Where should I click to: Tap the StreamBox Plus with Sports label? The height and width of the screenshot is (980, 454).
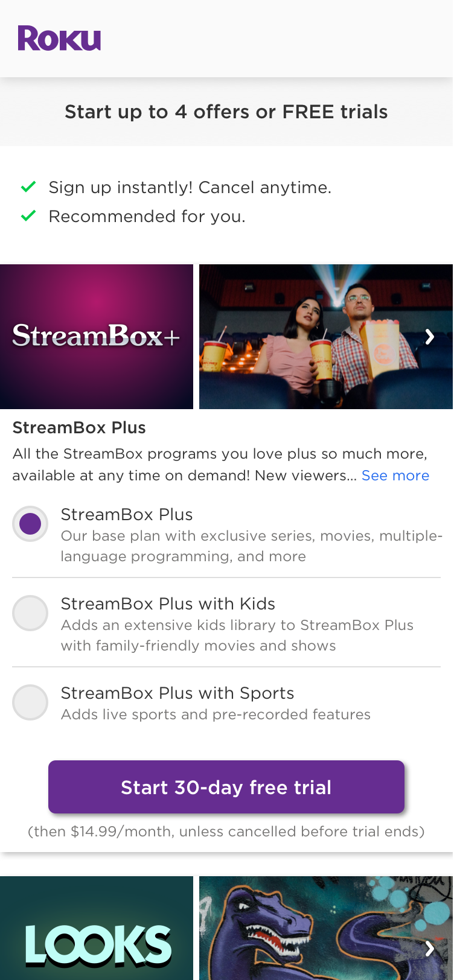point(177,693)
